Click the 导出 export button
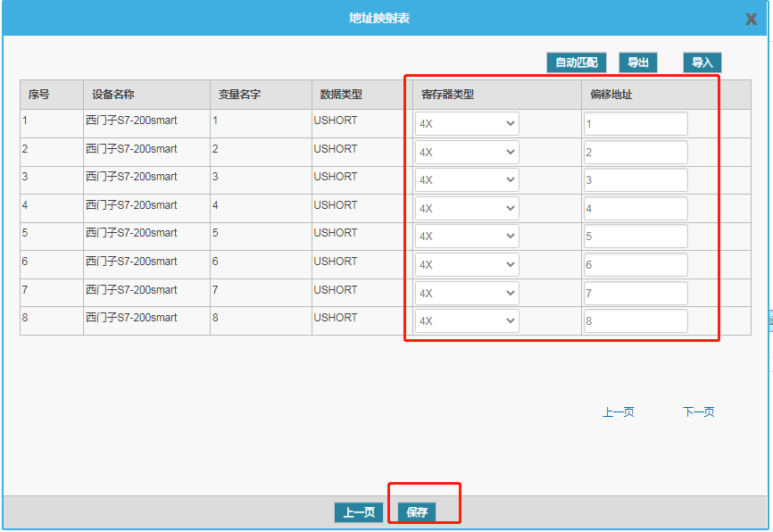Viewport: 773px width, 532px height. click(x=637, y=62)
